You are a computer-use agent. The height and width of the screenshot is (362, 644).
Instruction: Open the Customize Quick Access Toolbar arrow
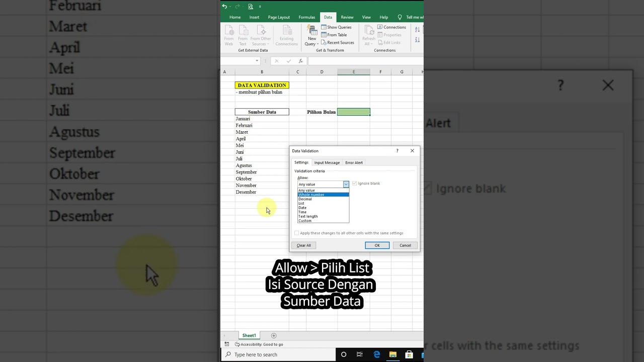[260, 7]
